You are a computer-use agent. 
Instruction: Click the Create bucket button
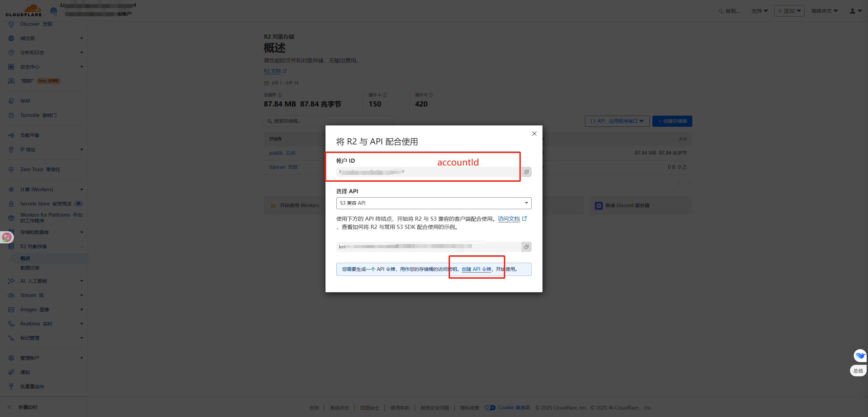pos(672,121)
